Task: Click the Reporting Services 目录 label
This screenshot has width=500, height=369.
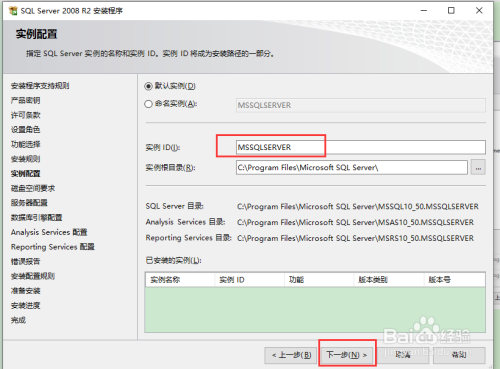Action: tap(188, 238)
